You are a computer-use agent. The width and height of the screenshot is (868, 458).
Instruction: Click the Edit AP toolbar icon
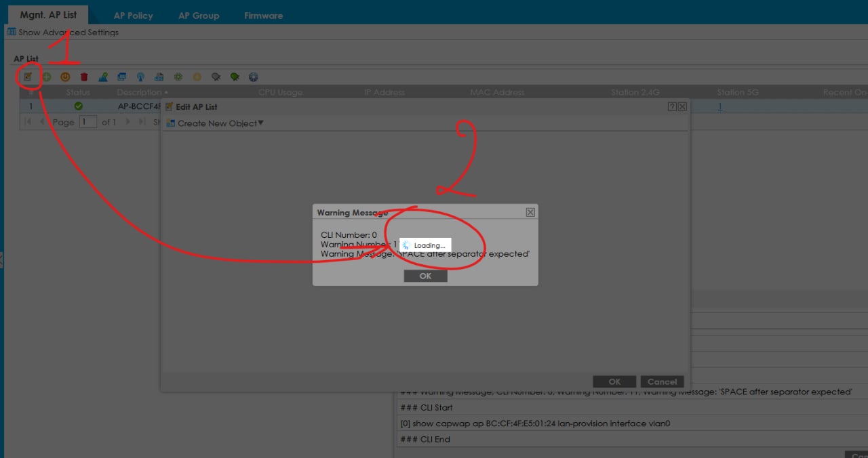click(28, 77)
